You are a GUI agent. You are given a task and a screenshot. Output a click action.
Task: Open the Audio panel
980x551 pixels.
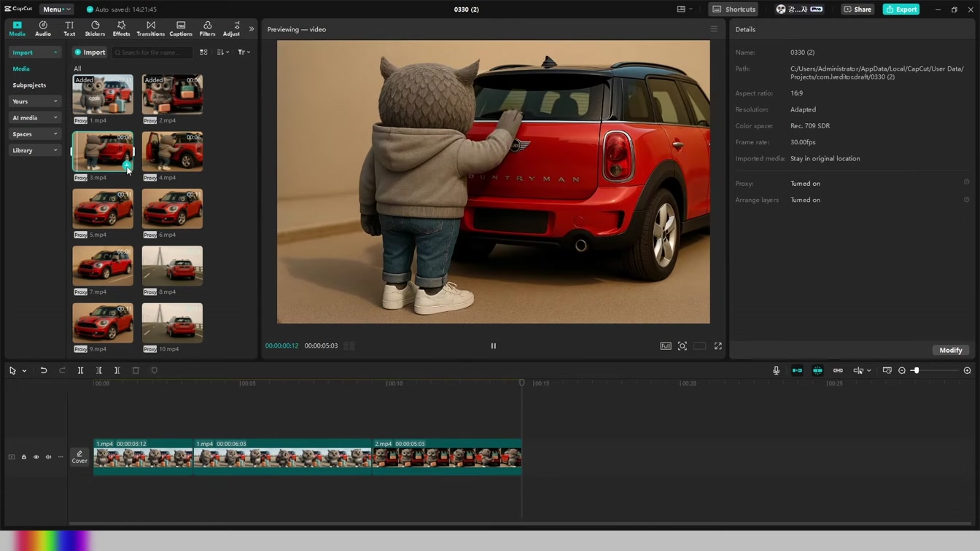[43, 28]
